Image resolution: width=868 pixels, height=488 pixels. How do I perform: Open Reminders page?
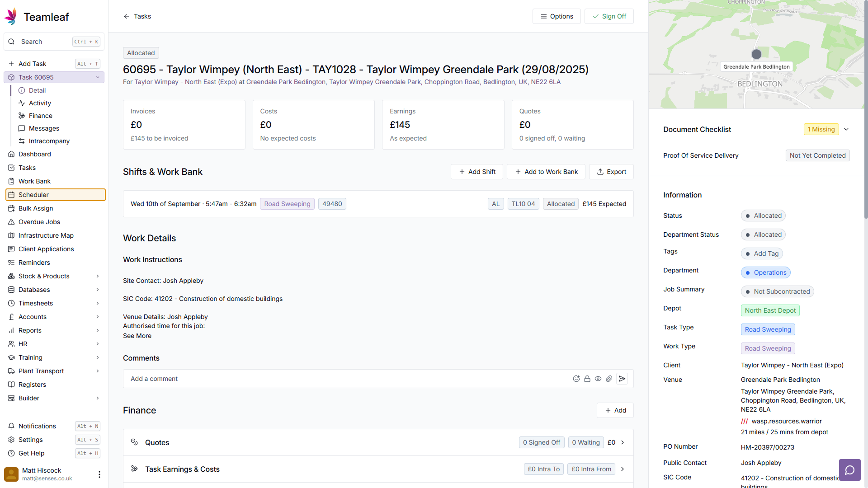[54, 263]
